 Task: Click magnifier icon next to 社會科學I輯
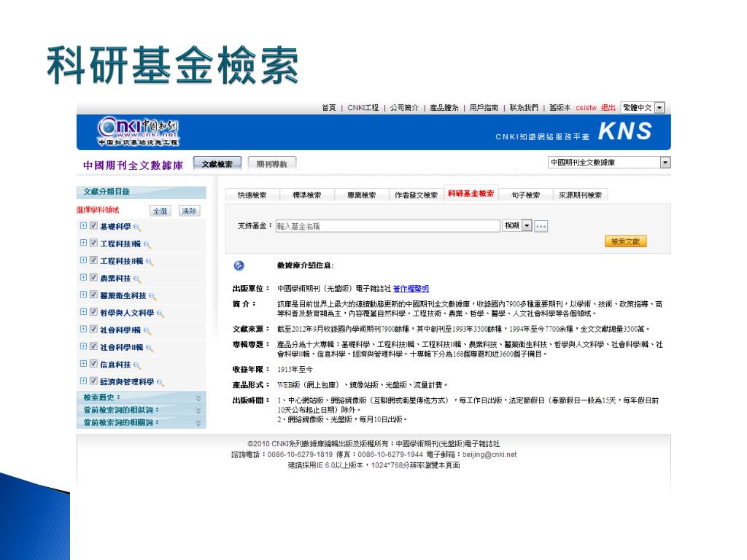[x=147, y=330]
